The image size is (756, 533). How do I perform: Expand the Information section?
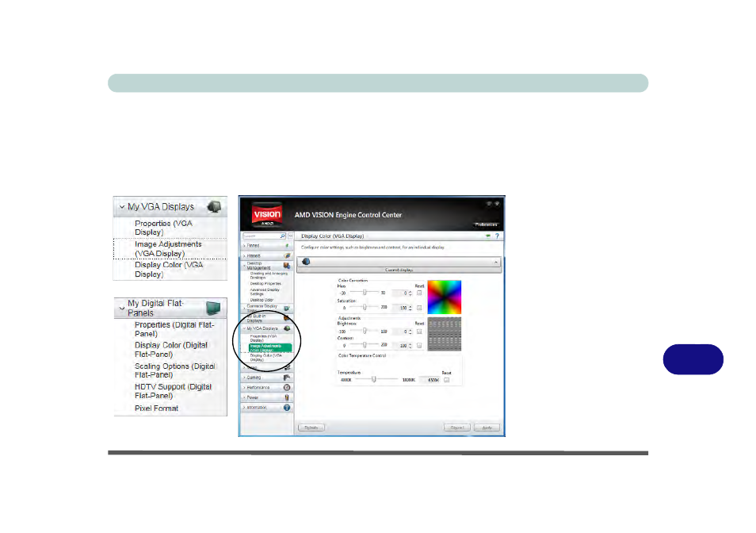pyautogui.click(x=244, y=408)
